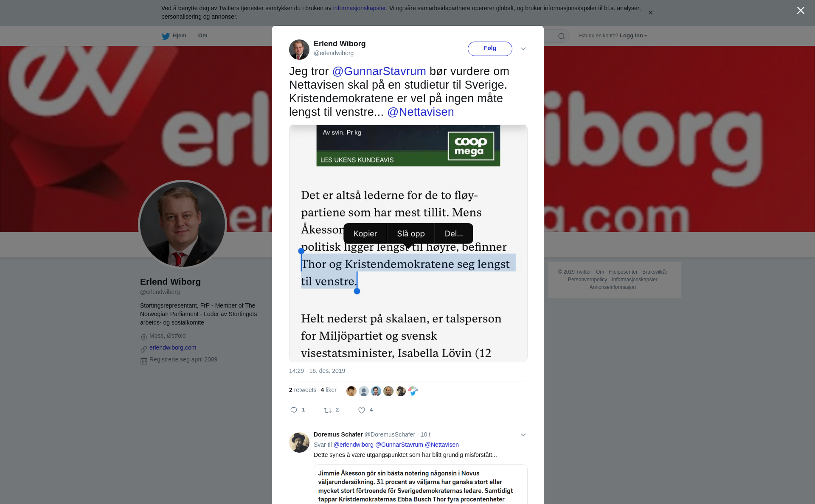The height and width of the screenshot is (504, 815).
Task: View the 2 retweets list
Action: 303,390
